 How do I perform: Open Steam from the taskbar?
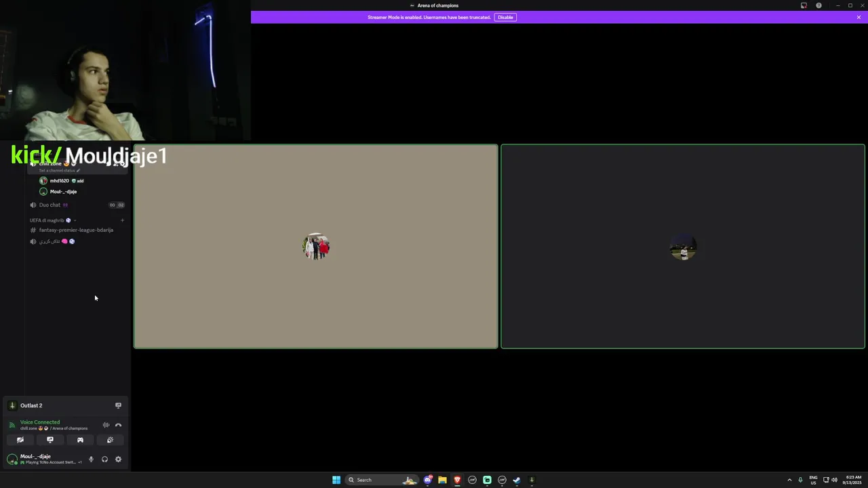point(517,480)
